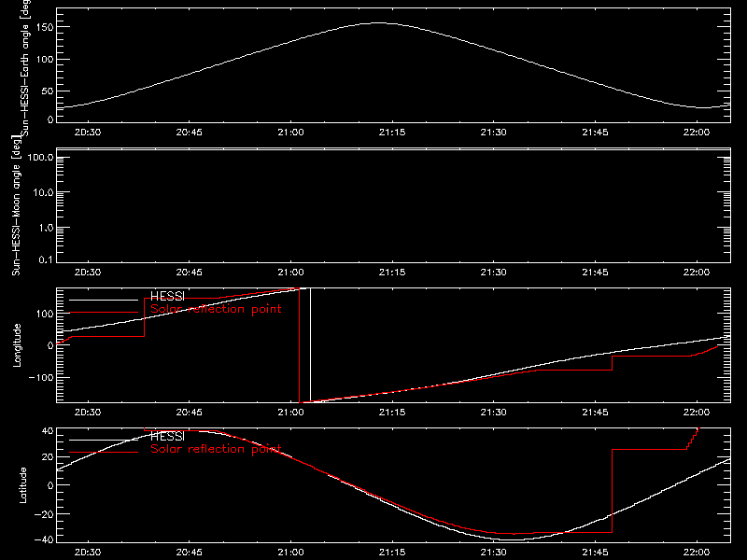This screenshot has width=747, height=560.
Task: Click 22:00 time label under Latitude plot
Action: click(x=697, y=553)
